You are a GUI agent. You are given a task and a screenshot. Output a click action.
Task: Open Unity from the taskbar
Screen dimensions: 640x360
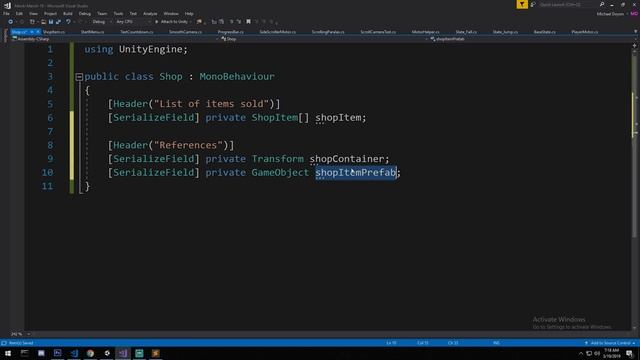107,353
